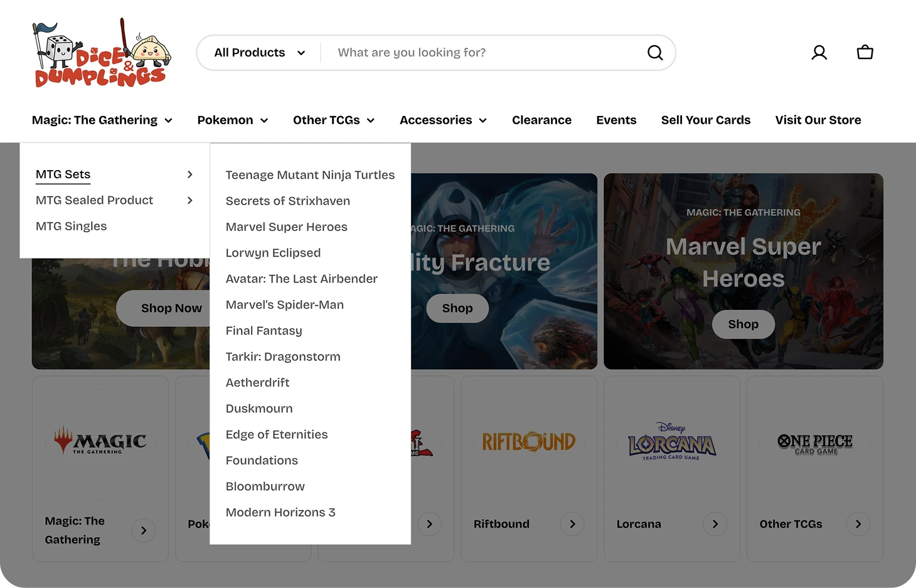Click the Riftbound logo thumbnail
Screen dimensions: 916x588
529,442
